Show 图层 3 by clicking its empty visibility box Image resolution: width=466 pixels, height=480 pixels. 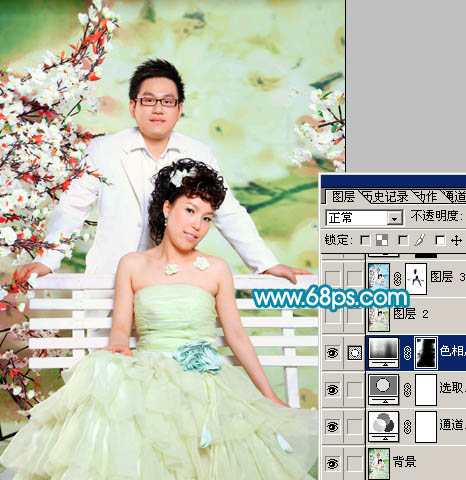tap(332, 279)
